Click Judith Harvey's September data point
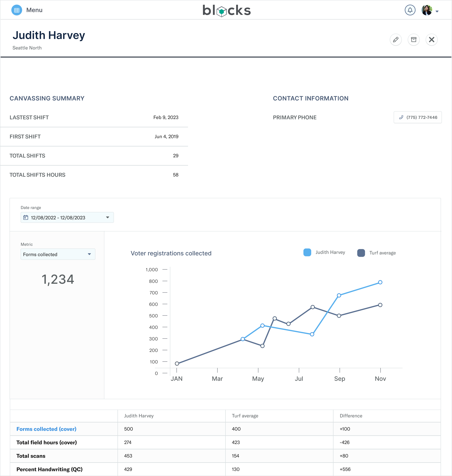This screenshot has width=452, height=476. (339, 295)
